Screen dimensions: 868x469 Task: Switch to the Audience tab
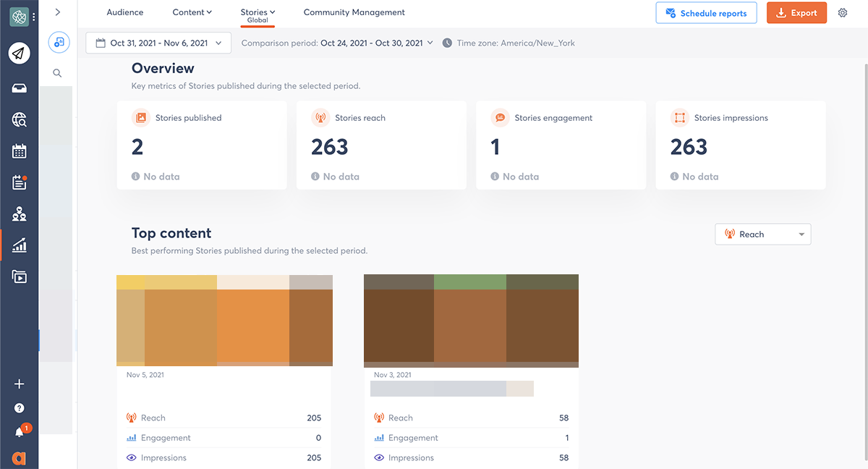[x=125, y=12]
